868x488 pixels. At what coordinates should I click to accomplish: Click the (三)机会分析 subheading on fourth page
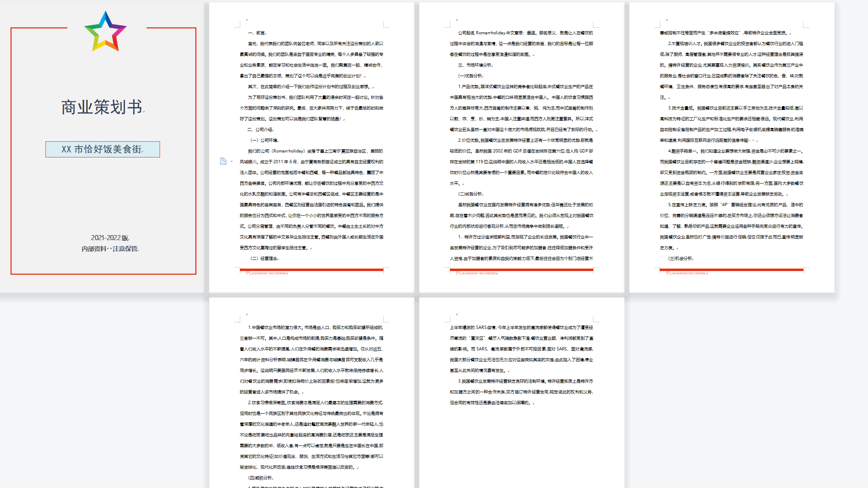point(680,258)
